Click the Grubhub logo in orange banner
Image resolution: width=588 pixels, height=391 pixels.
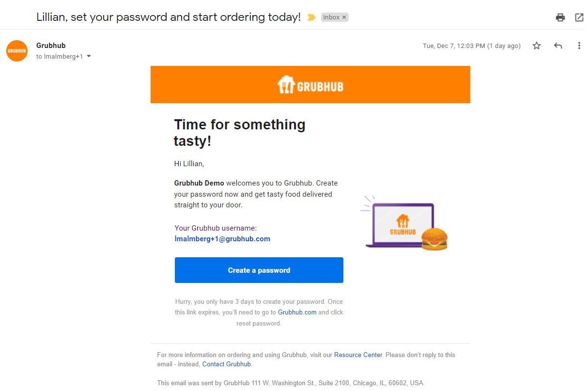tap(310, 85)
